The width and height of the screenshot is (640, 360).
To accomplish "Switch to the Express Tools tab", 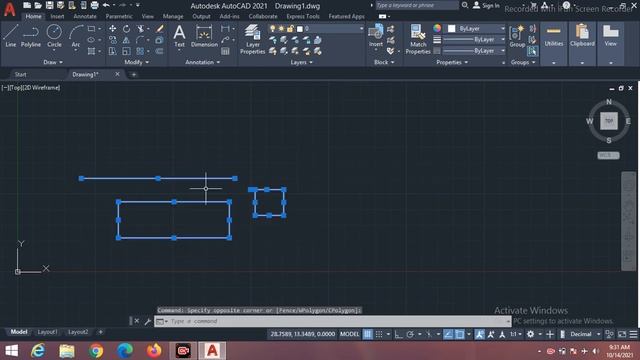I will pos(303,16).
